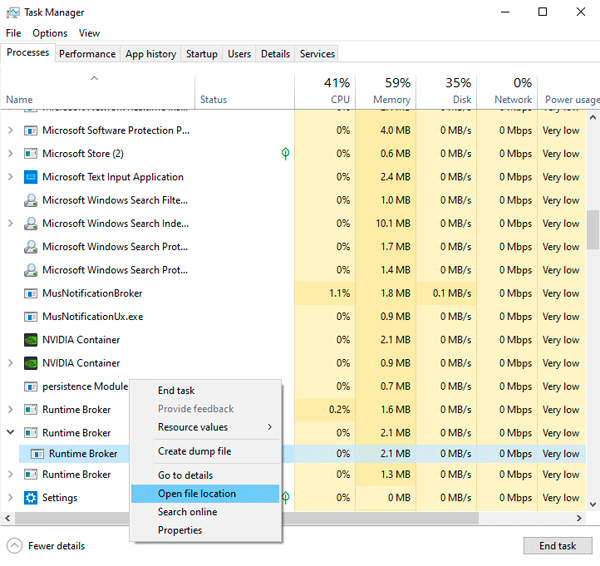This screenshot has width=600, height=566.
Task: Click the MusNotificationUx.exe process icon
Action: click(31, 317)
